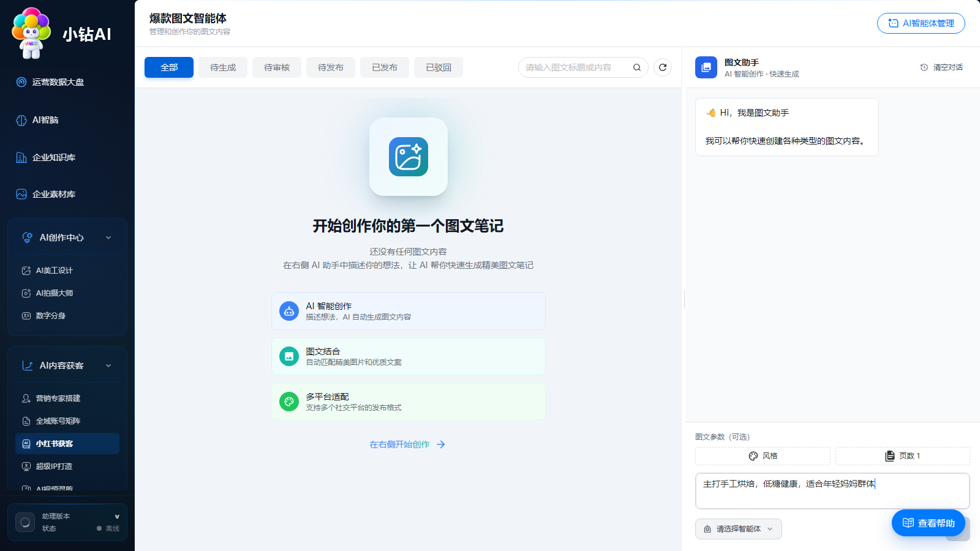Click AI创作中心 lightbulb icon

tap(28, 238)
